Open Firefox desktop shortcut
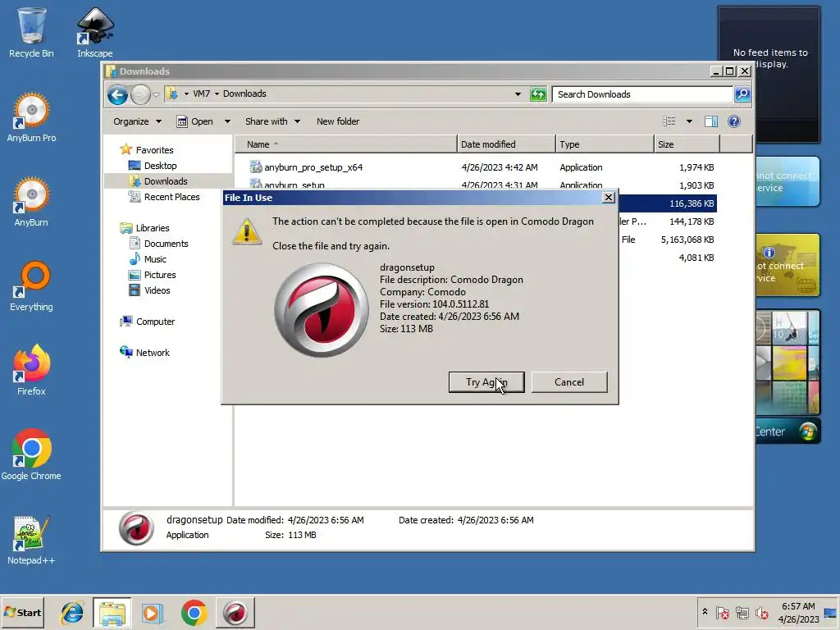840x630 pixels. click(31, 370)
